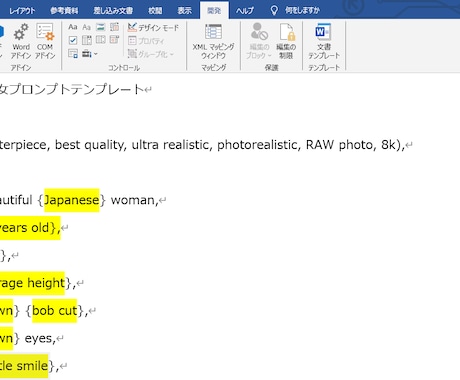Click the 何をしますか search box

point(302,11)
